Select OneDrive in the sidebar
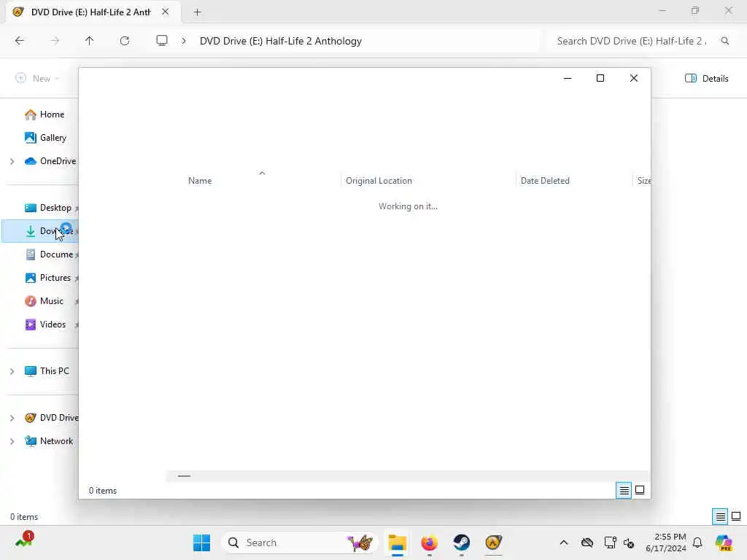Screen dimensions: 747x560 50,161
